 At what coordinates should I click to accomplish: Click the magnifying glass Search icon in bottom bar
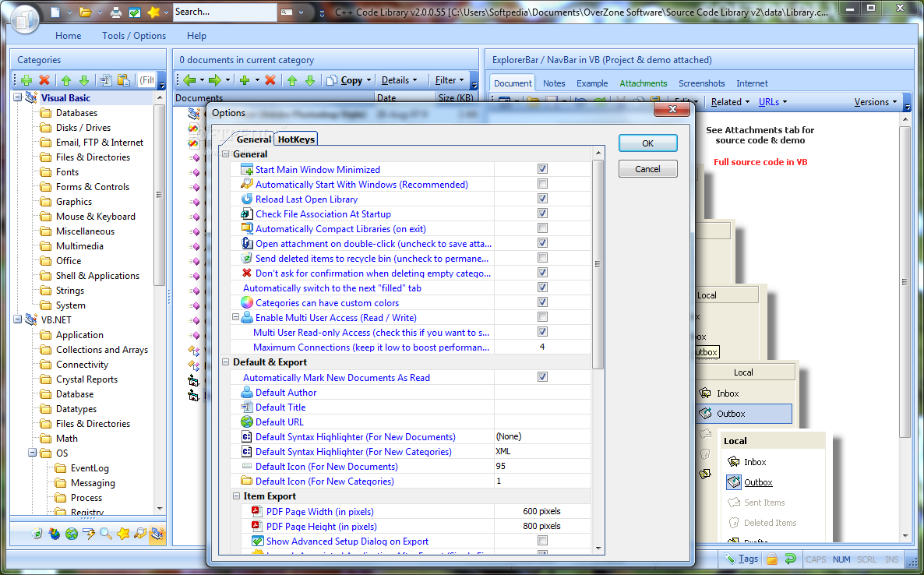[x=105, y=534]
